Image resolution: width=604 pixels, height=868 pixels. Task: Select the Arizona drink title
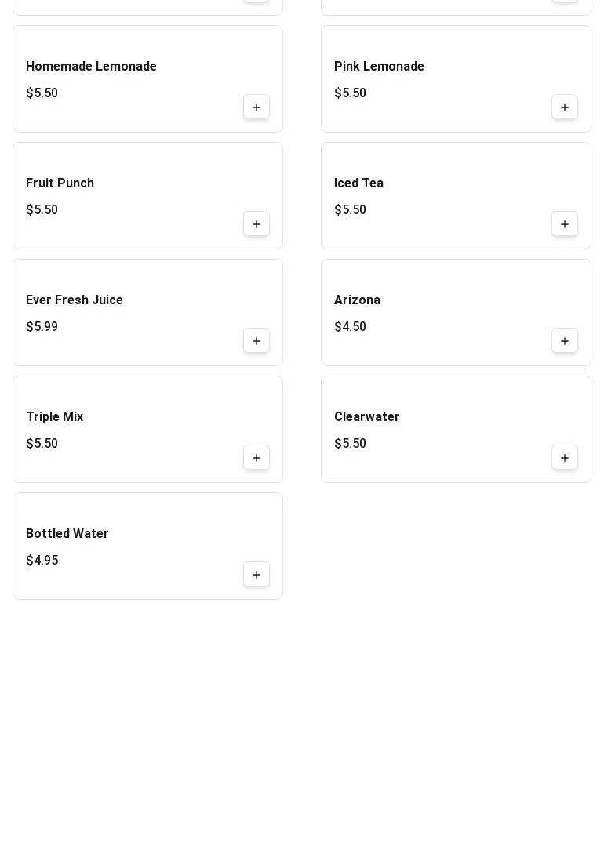click(357, 300)
